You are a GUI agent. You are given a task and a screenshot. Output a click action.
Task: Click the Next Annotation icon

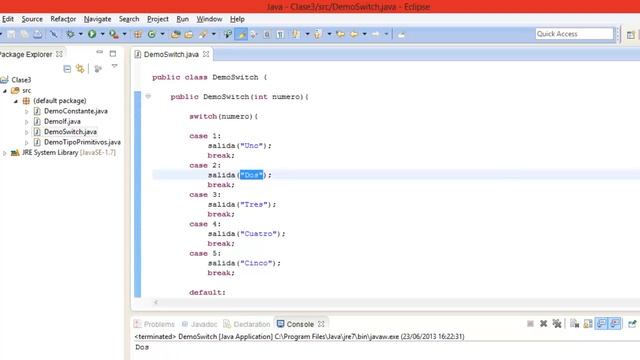(296, 35)
